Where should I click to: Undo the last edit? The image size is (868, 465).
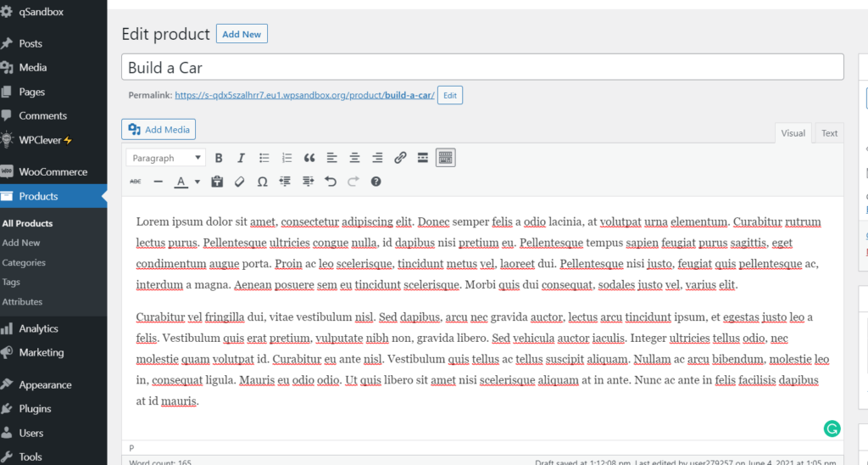[331, 182]
